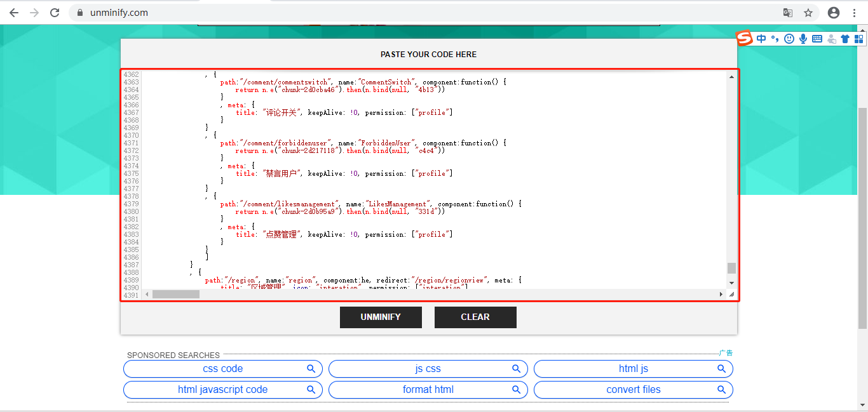
Task: Open the format html sponsored search
Action: pos(428,390)
